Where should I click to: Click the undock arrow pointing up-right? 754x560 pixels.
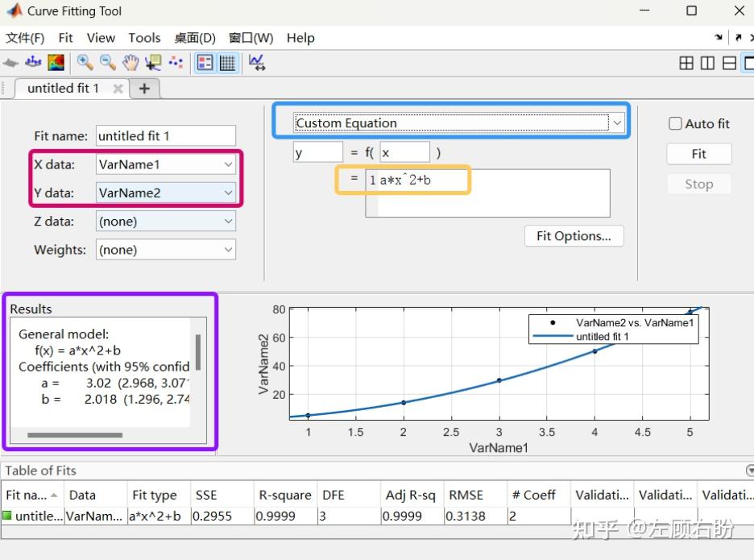[739, 38]
